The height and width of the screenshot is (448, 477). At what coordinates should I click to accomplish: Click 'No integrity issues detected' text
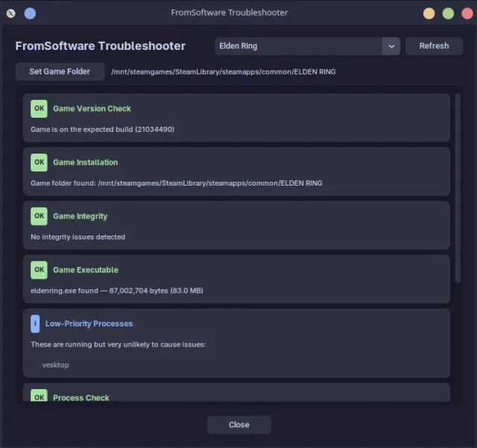tap(78, 237)
